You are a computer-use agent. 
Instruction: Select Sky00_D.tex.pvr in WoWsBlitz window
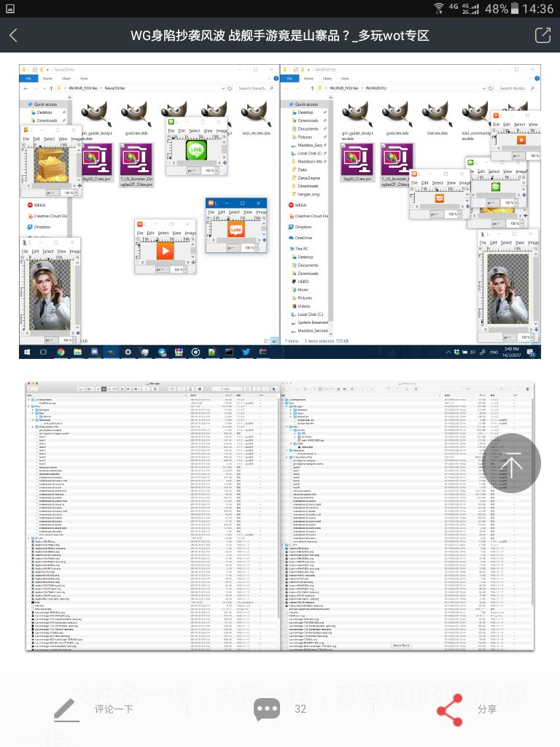[357, 163]
